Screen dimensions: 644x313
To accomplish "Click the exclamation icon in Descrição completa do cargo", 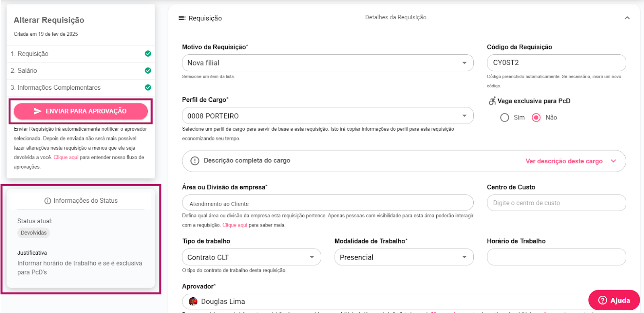I will 195,161.
